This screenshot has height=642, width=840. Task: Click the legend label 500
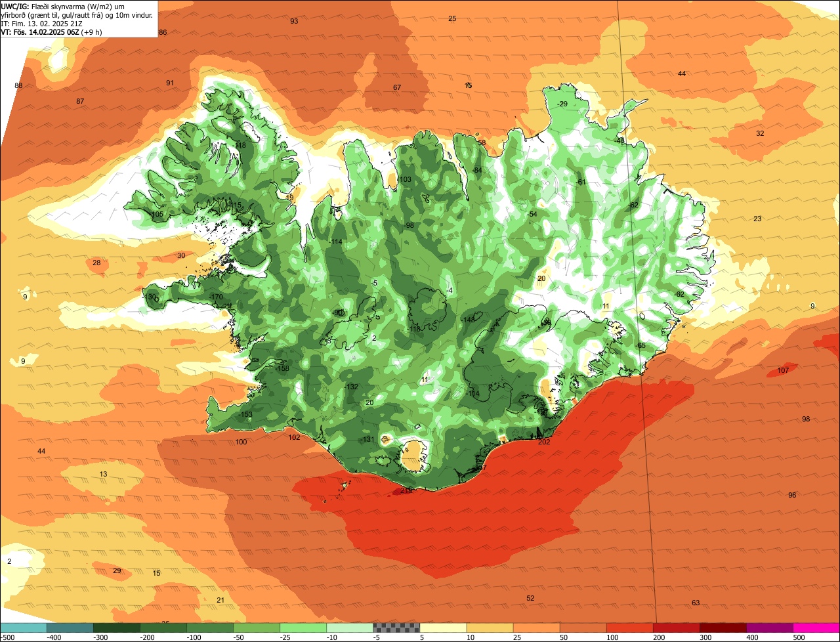799,637
